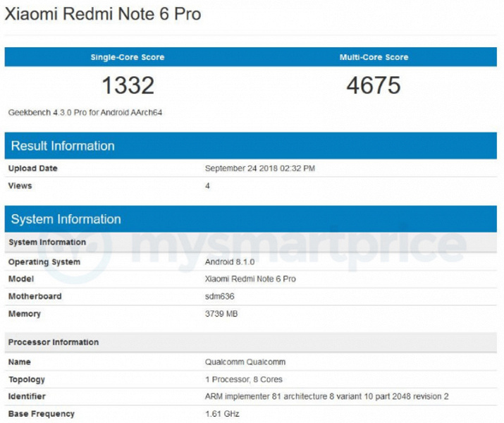The image size is (504, 423).
Task: Click the Geekbench 4.3.0 Pro for Android AArch64 text
Action: 85,113
